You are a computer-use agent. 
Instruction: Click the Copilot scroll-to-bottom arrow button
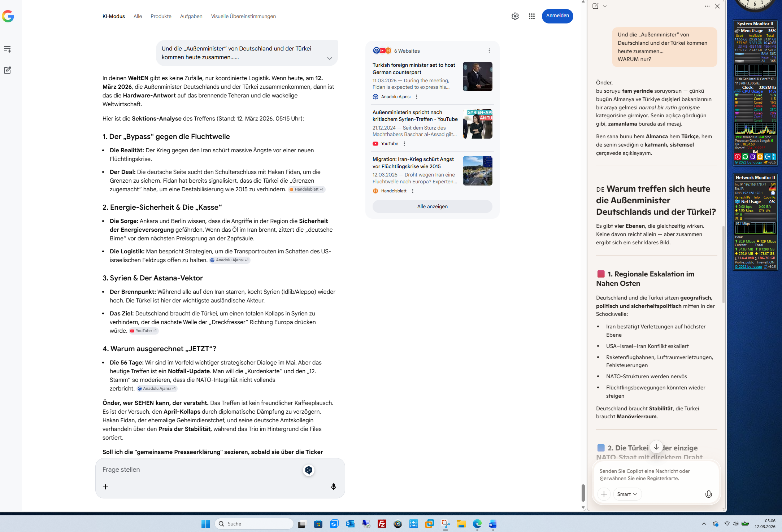pos(656,447)
